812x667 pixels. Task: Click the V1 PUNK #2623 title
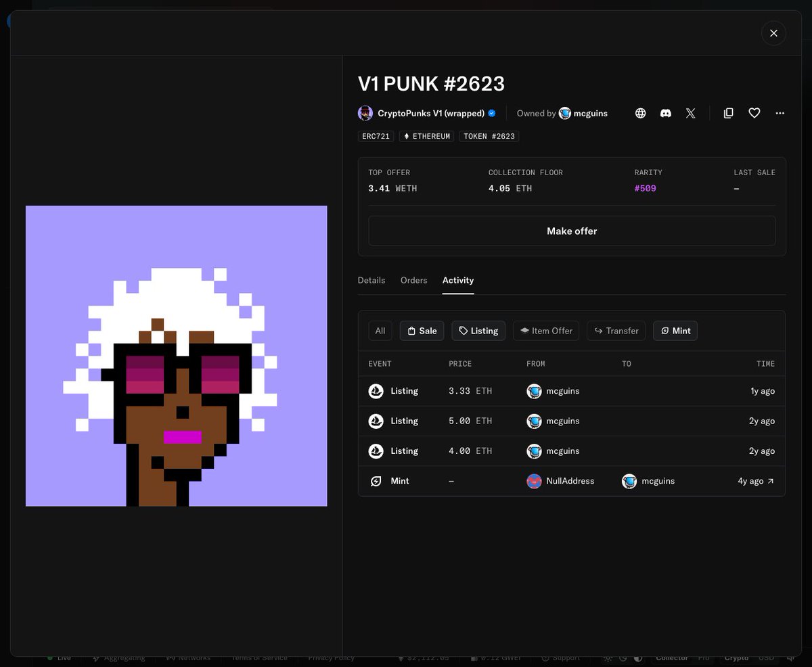(x=431, y=83)
